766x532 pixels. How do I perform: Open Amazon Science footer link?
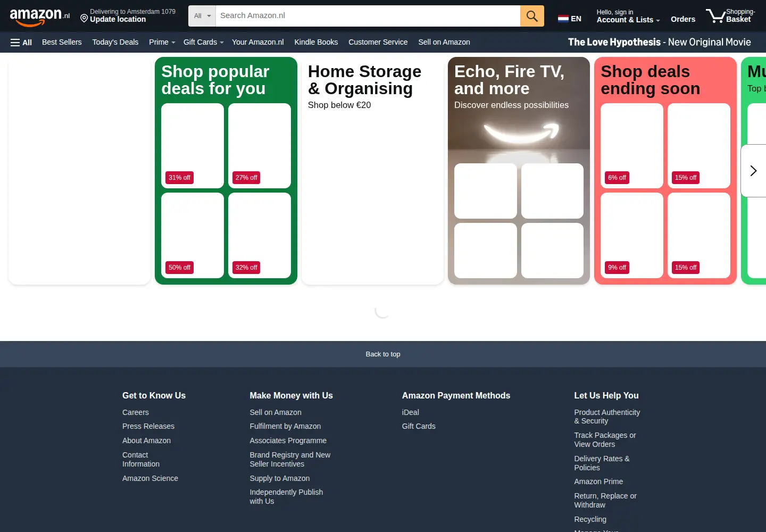150,478
